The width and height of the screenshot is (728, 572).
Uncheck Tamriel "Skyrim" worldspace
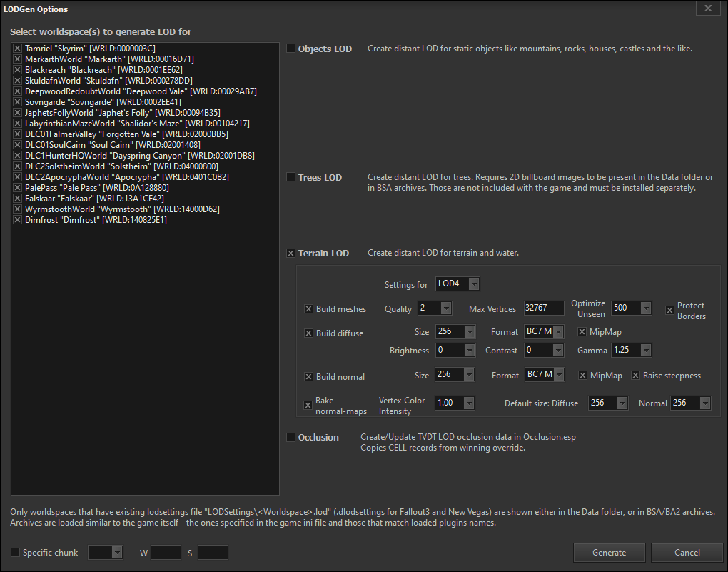[x=17, y=49]
